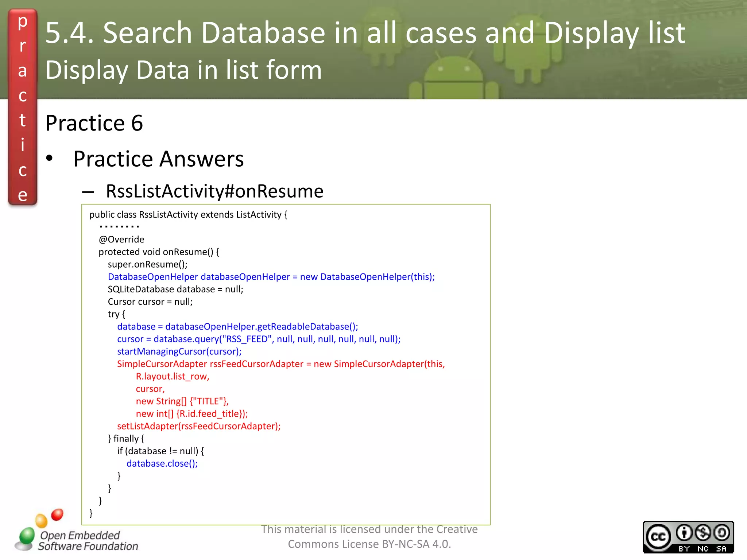Click the line 'new String[] {"TITLE"},'
This screenshot has width=747, height=560.
(182, 401)
